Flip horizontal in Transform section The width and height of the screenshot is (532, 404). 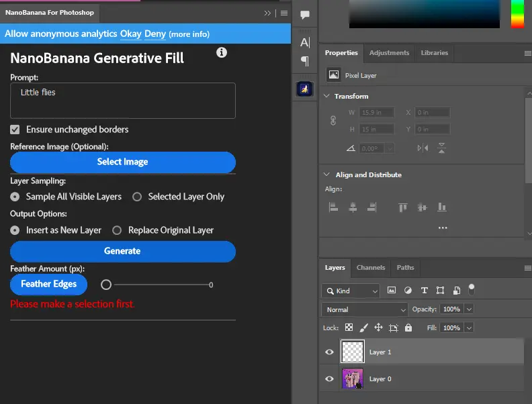click(423, 148)
